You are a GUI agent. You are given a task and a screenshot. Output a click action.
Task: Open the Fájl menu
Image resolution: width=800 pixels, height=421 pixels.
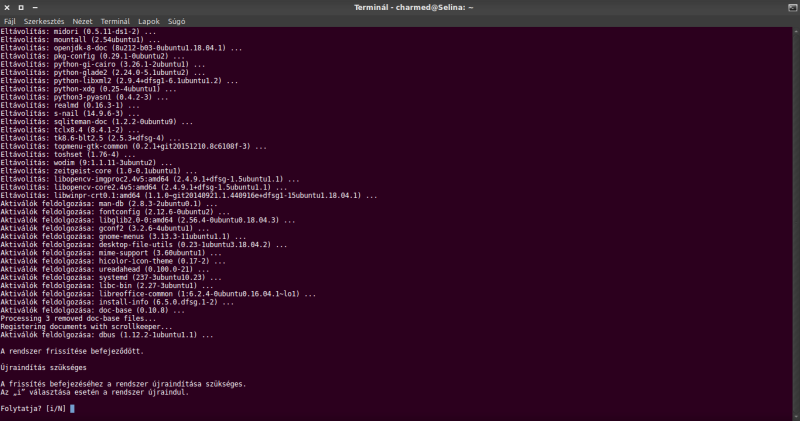[8, 20]
